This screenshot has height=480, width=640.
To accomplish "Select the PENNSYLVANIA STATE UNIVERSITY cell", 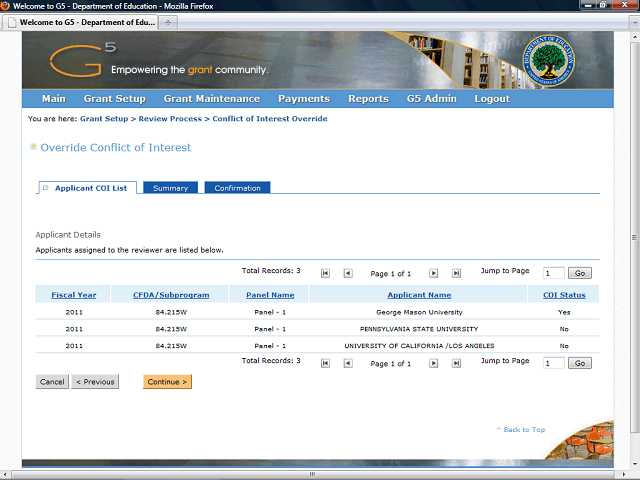I will click(x=419, y=329).
